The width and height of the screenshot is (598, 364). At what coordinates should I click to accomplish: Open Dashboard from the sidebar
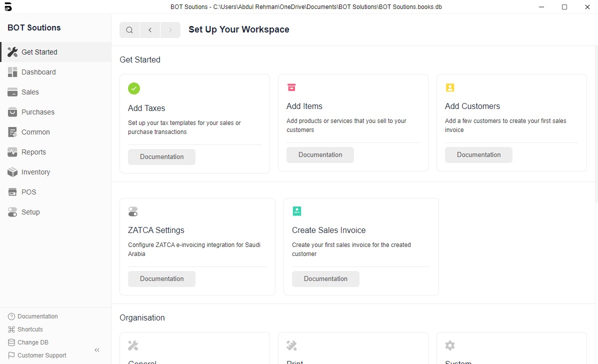click(x=38, y=72)
